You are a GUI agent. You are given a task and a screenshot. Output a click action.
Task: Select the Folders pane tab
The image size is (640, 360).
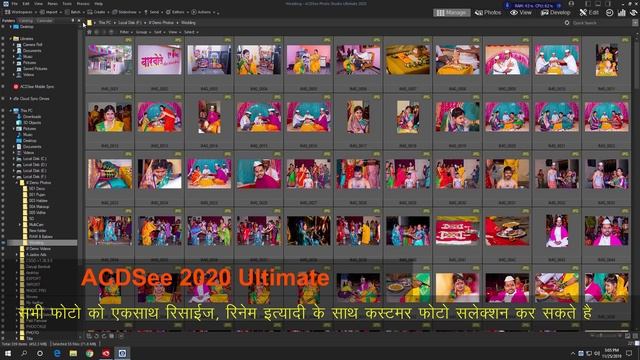click(x=9, y=20)
